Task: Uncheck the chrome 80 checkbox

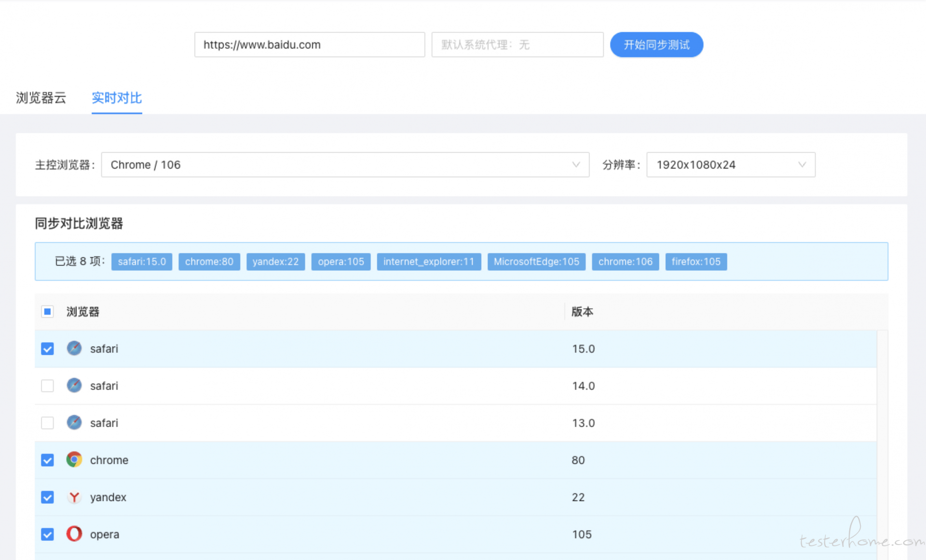Action: click(47, 460)
